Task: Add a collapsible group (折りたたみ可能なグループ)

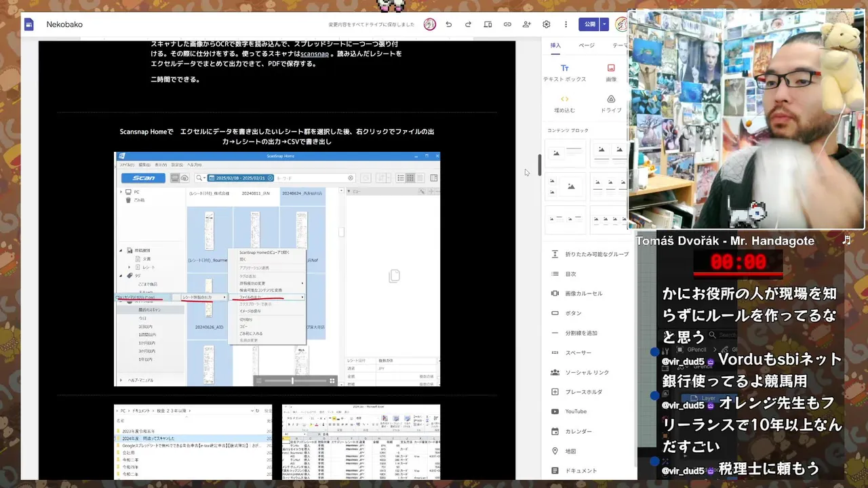Action: 589,254
